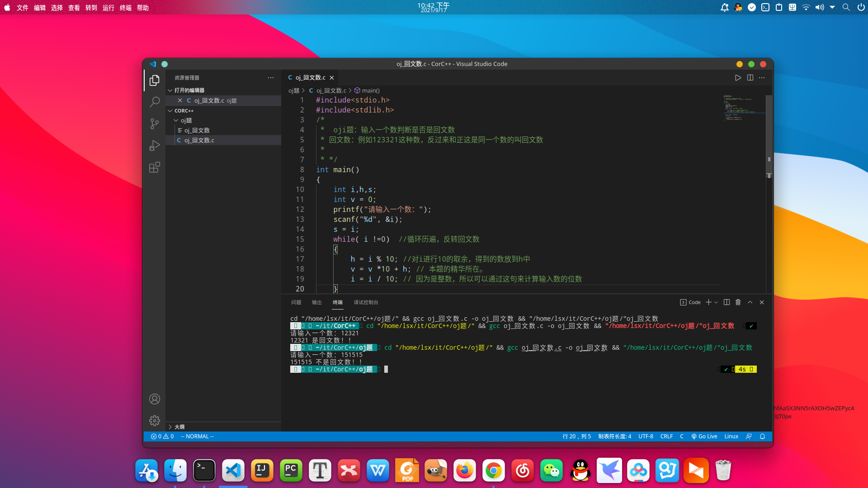This screenshot has height=488, width=868.
Task: Click line 15 while loop code
Action: pyautogui.click(x=406, y=239)
